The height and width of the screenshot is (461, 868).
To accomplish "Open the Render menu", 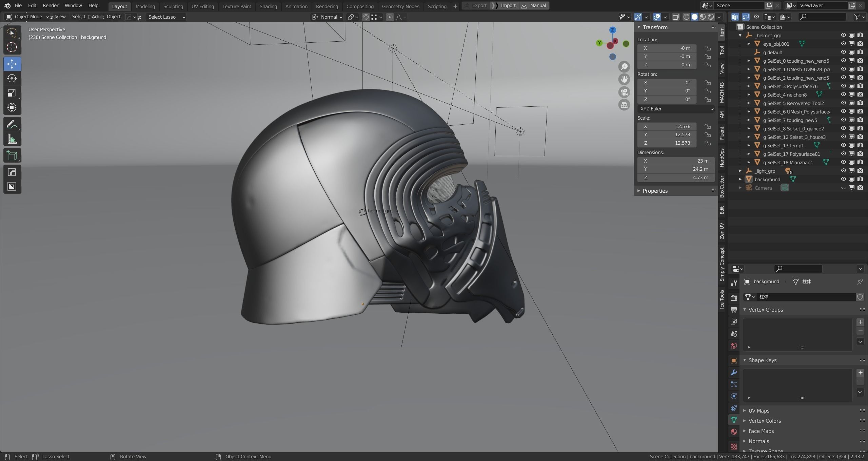I will click(51, 5).
